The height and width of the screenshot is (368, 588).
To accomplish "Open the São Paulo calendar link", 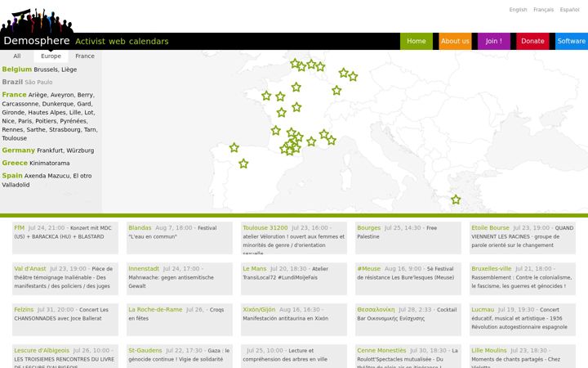I will (x=38, y=82).
